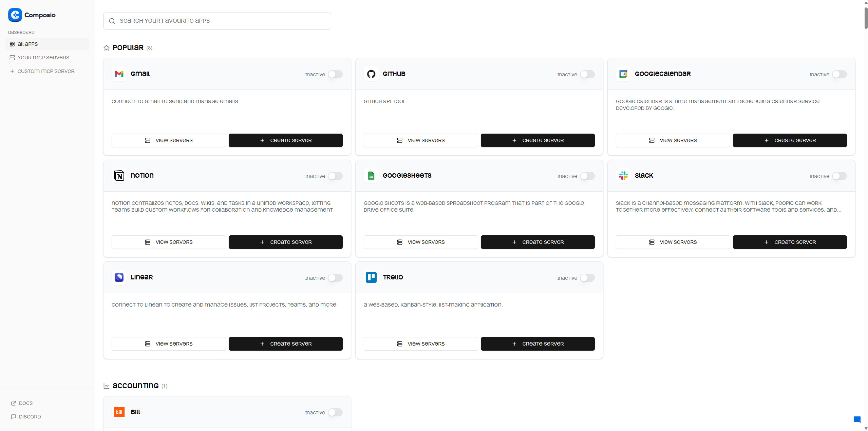
Task: Click the Popular section heading
Action: [128, 48]
